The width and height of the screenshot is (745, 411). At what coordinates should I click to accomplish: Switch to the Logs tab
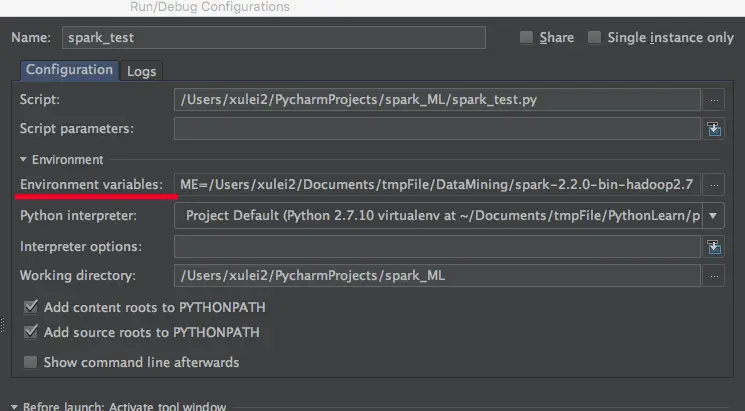click(x=142, y=71)
